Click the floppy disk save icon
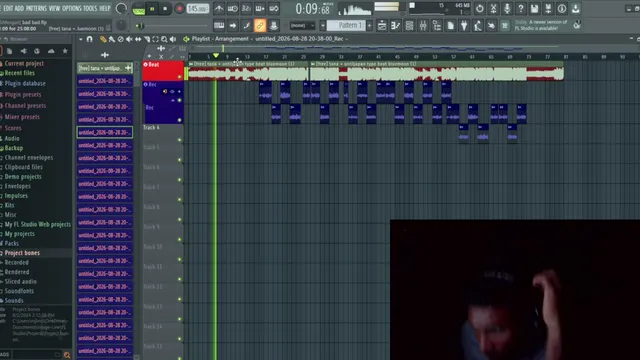The width and height of the screenshot is (640, 360). [x=534, y=8]
